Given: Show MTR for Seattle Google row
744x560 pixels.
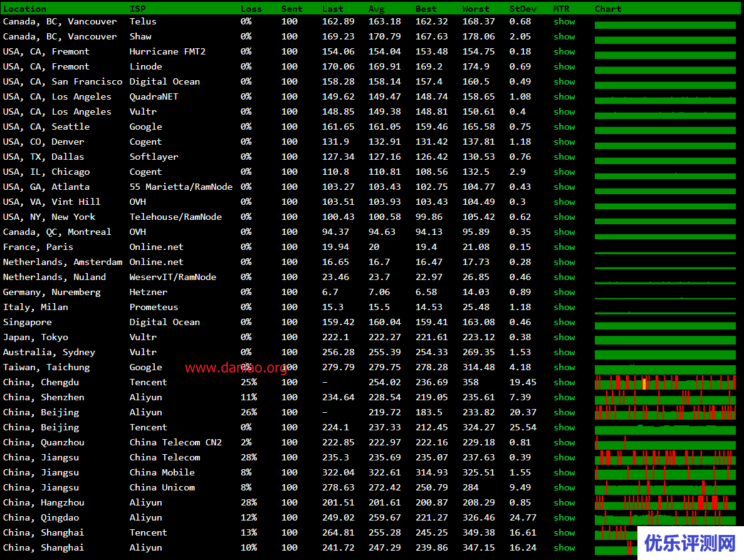Looking at the screenshot, I should [x=564, y=127].
